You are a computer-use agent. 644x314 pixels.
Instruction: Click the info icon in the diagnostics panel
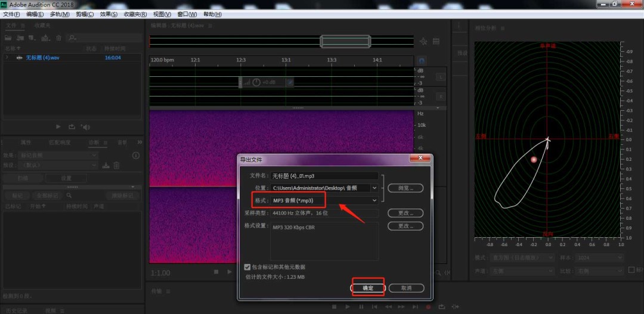135,156
